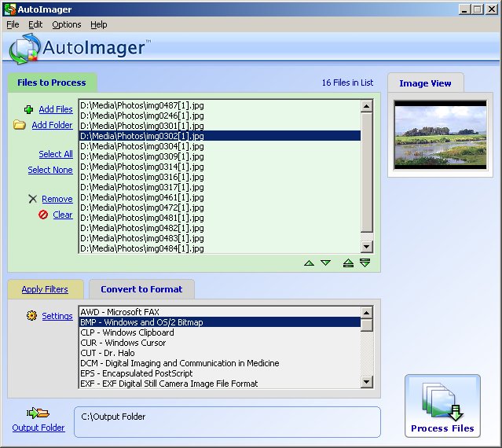Viewport: 502px width, 448px height.
Task: Click the C:\Output Folder path field
Action: tap(227, 422)
